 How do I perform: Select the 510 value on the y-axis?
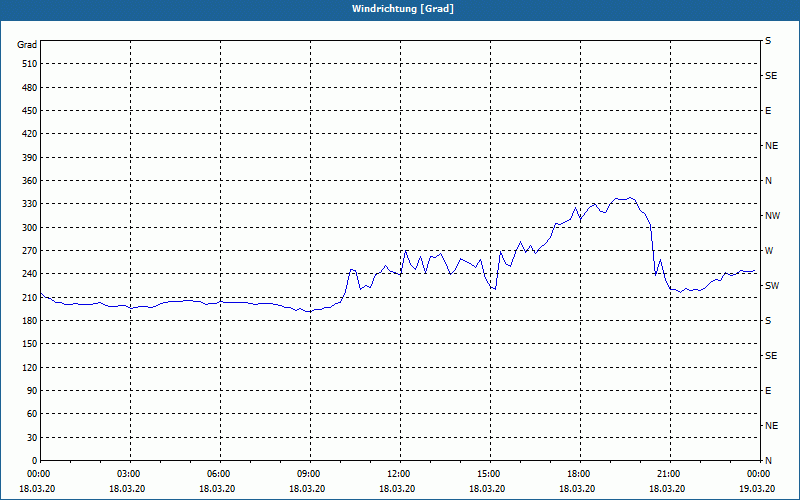[30, 64]
